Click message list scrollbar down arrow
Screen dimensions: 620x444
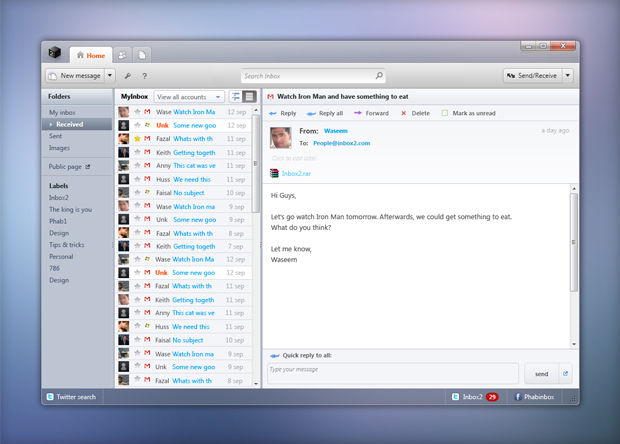[256, 384]
